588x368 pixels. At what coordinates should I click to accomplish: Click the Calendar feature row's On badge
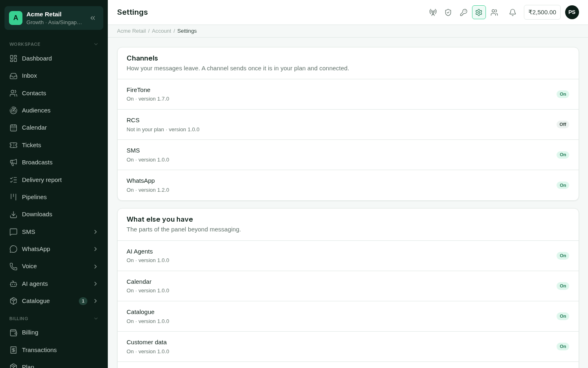tap(563, 286)
